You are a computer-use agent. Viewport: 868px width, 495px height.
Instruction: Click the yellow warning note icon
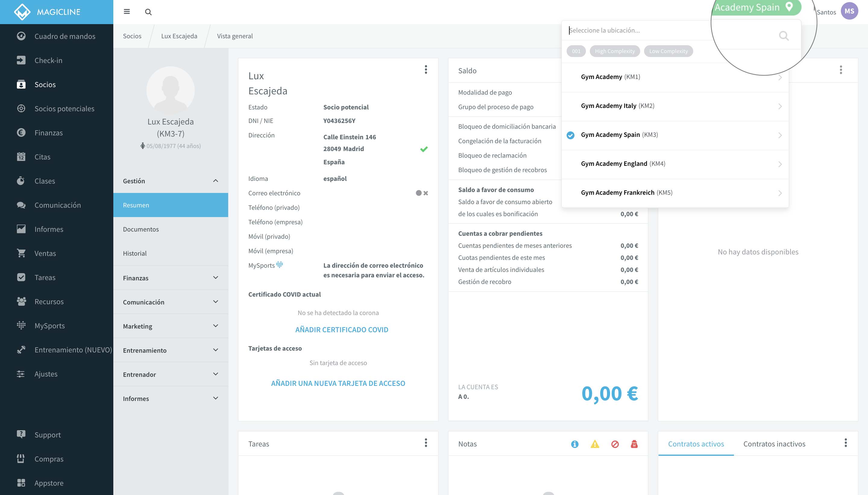pyautogui.click(x=595, y=444)
